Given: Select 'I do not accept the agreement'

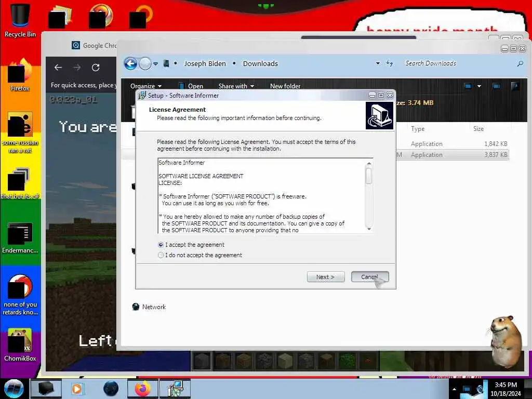Looking at the screenshot, I should pyautogui.click(x=200, y=255).
